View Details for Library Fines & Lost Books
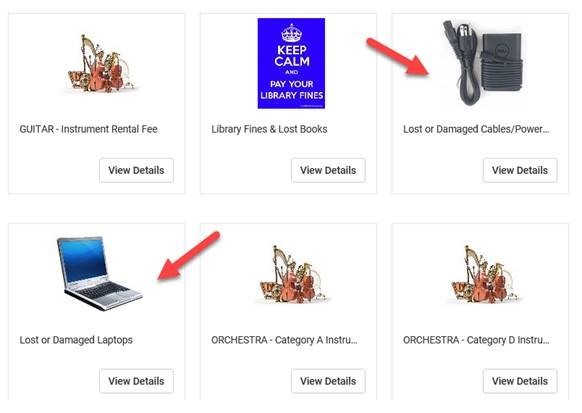This screenshot has width=582, height=413. (328, 170)
